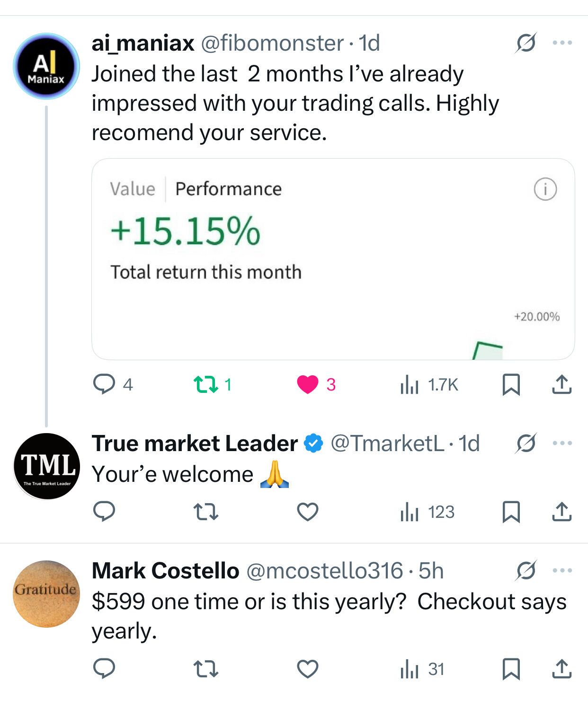
Task: Unlike ai_maniax's tweet with pink heart
Action: [308, 384]
